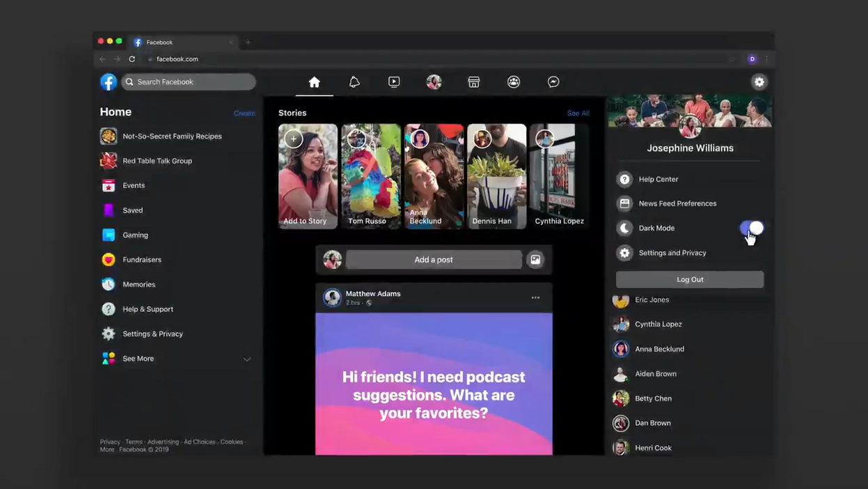Click the photo icon beside Add a post
This screenshot has height=489, width=868.
(x=535, y=259)
